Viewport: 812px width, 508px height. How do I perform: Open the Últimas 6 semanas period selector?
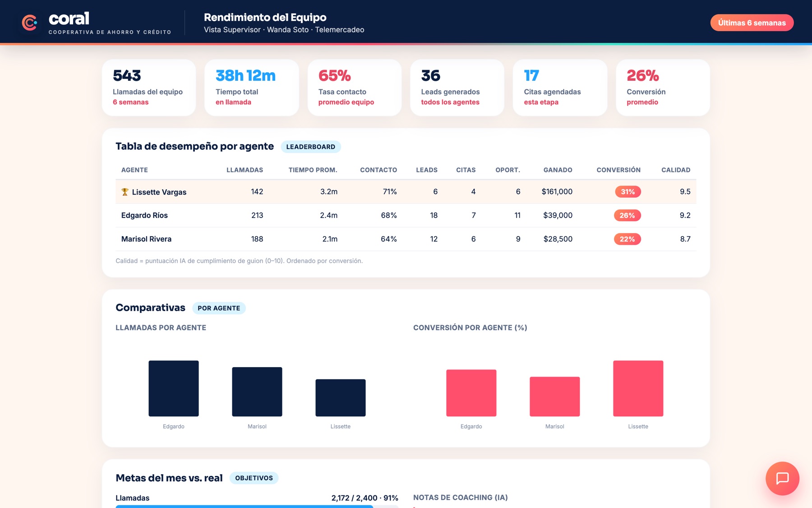click(x=752, y=23)
